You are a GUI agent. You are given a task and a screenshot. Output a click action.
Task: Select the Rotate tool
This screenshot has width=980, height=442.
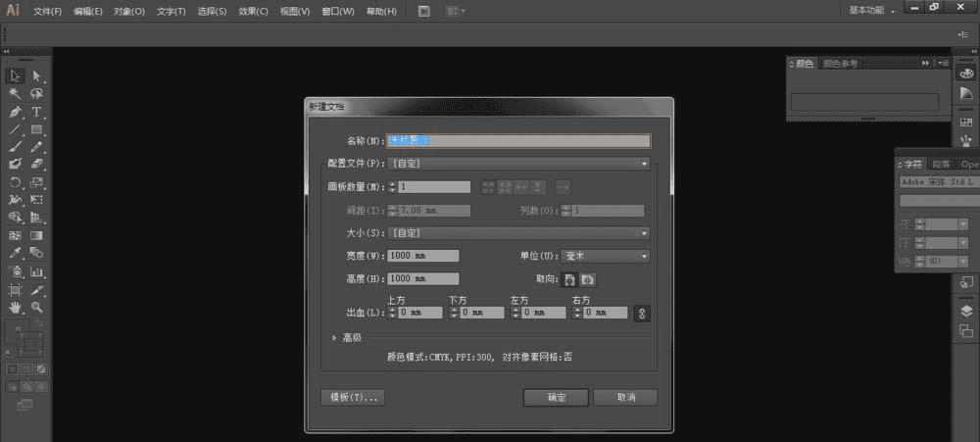pyautogui.click(x=16, y=182)
